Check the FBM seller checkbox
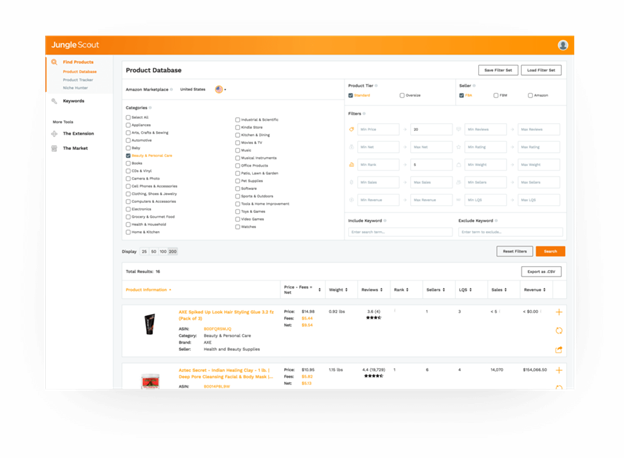Image resolution: width=624 pixels, height=458 pixels. pos(496,95)
